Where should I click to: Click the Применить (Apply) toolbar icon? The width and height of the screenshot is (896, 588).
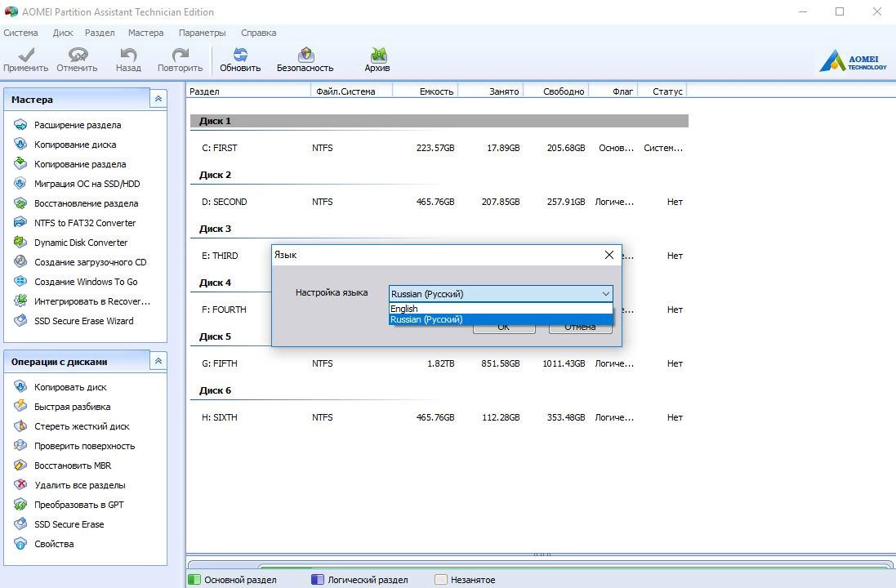pyautogui.click(x=25, y=55)
